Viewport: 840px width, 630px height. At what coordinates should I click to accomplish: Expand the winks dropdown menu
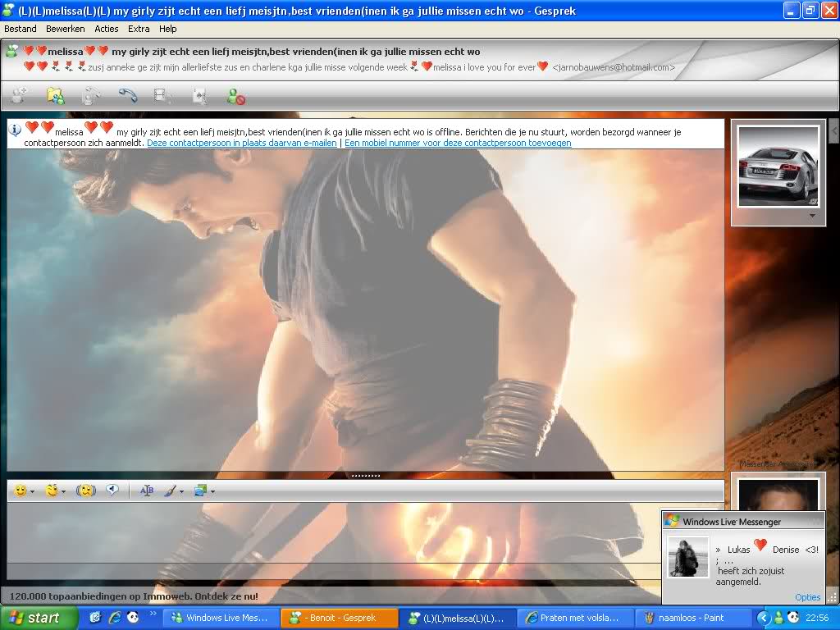(x=63, y=491)
